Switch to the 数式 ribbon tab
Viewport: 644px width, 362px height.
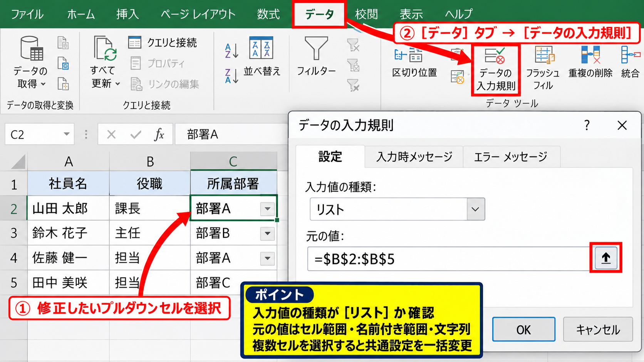tap(268, 14)
